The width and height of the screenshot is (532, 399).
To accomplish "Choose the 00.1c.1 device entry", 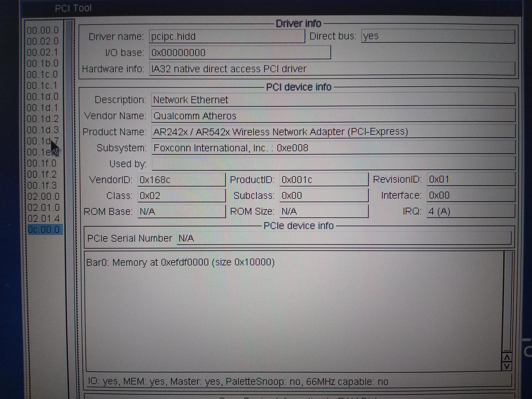I will (42, 86).
